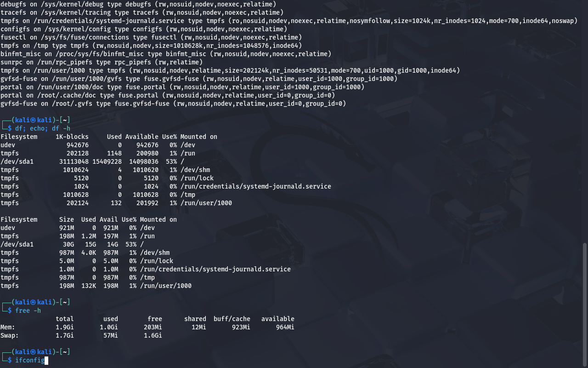Image resolution: width=588 pixels, height=368 pixels.
Task: Click the 'Size' column header
Action: [x=66, y=219]
